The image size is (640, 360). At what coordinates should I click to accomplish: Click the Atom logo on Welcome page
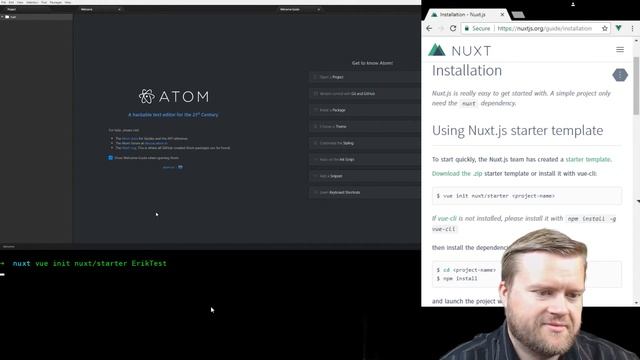tap(173, 96)
